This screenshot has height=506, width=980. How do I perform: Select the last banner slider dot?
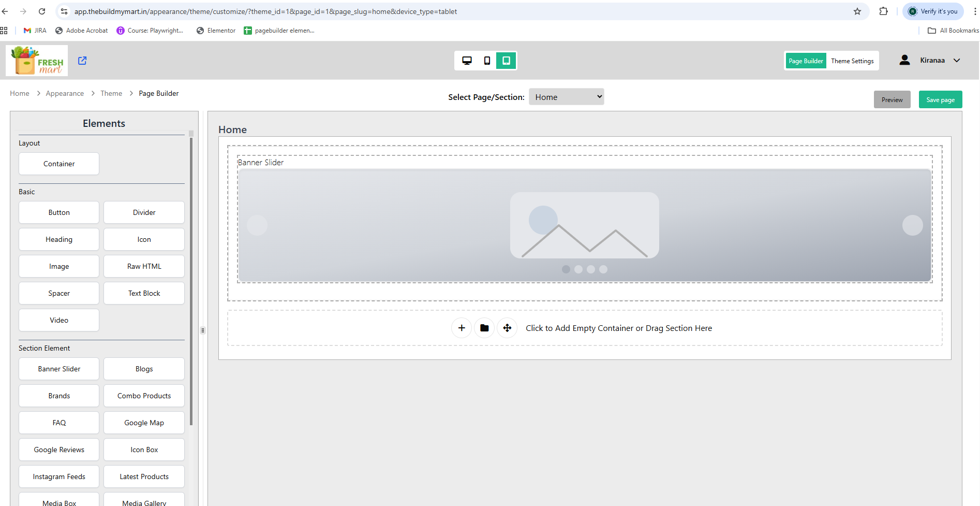pos(603,269)
